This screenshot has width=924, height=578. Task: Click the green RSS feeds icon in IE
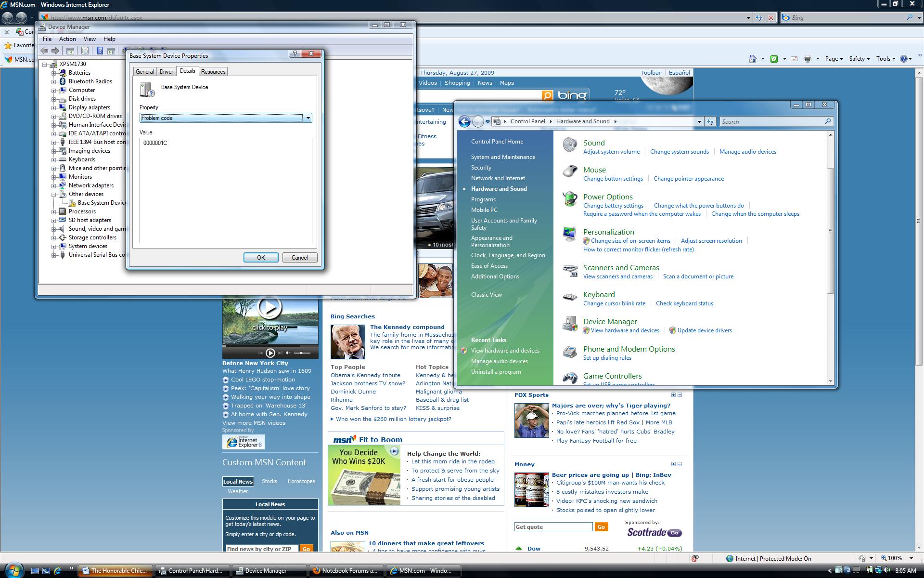coord(774,59)
